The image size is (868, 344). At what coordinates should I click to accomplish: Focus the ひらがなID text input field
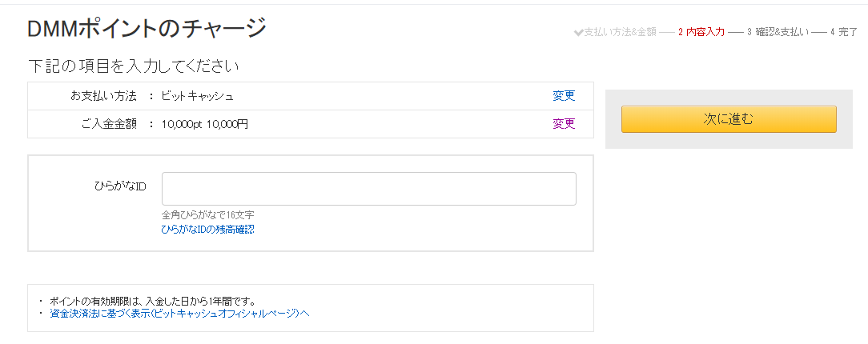pyautogui.click(x=368, y=189)
